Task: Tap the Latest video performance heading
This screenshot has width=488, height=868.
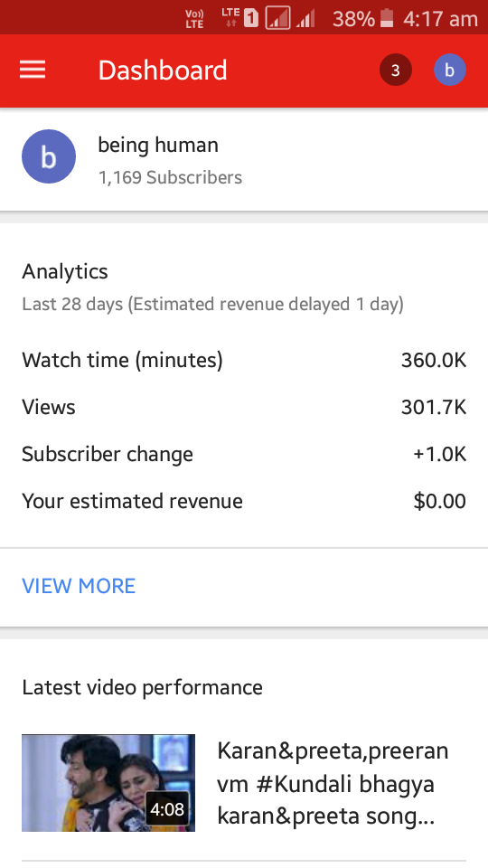Action: coord(142,687)
